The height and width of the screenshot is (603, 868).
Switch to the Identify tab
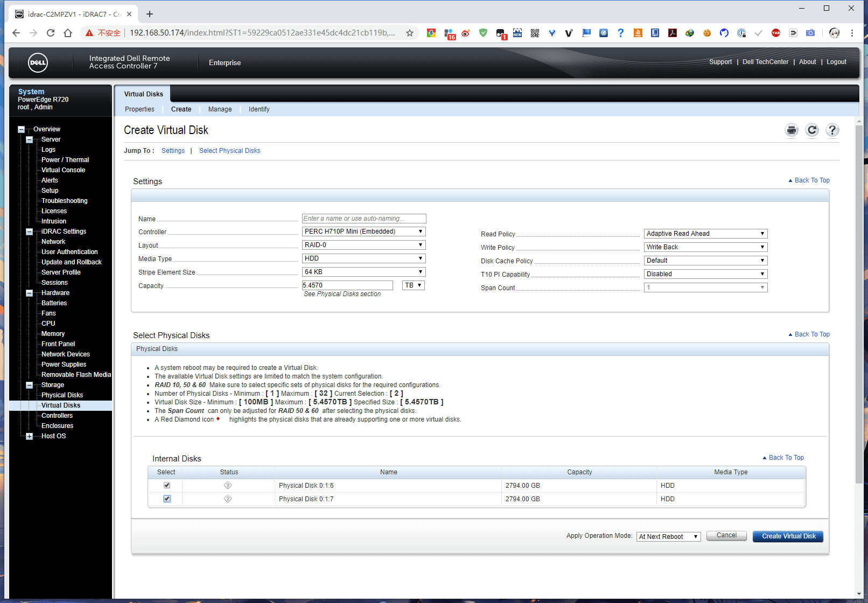click(259, 109)
